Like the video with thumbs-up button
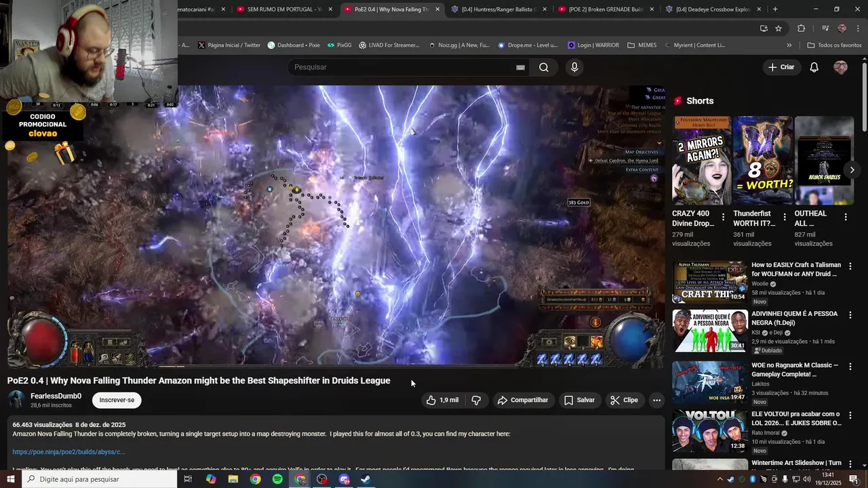868x488 pixels. pyautogui.click(x=442, y=400)
